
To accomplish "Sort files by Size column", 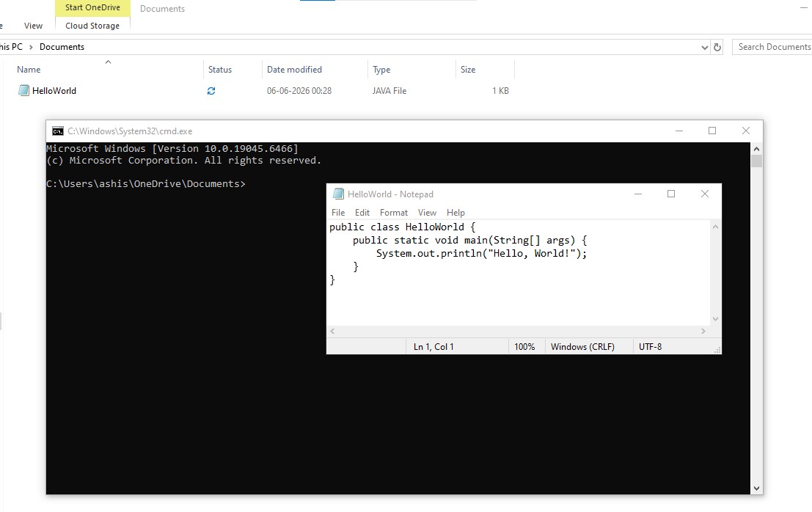I will click(468, 70).
